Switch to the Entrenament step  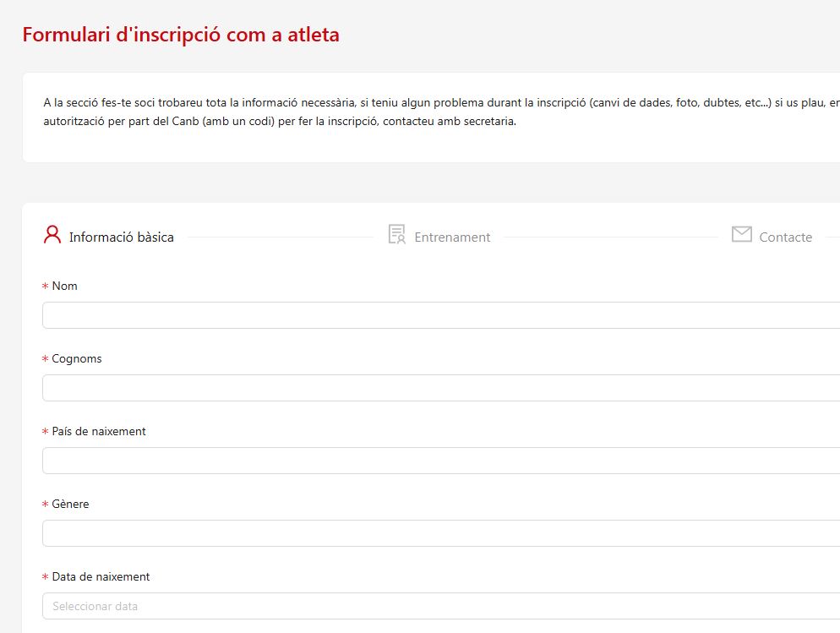[452, 237]
